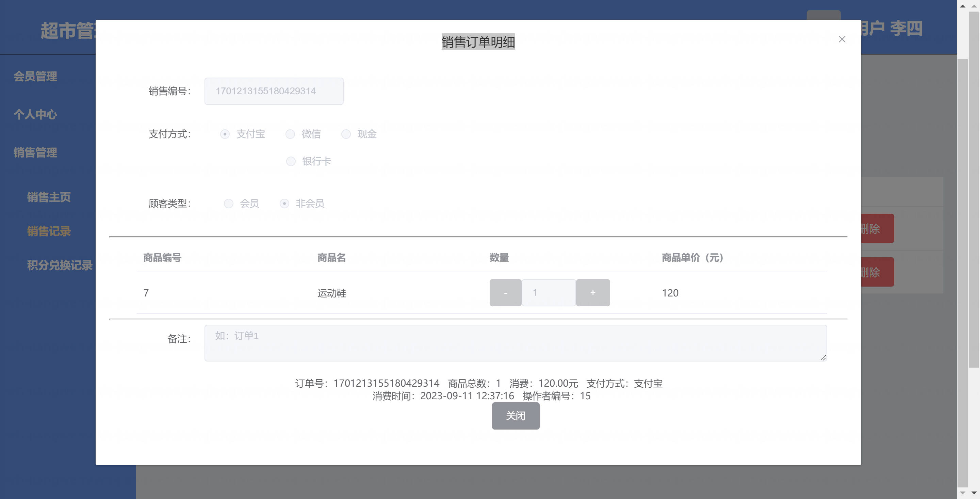Open 会员管理 in the sidebar

(35, 77)
